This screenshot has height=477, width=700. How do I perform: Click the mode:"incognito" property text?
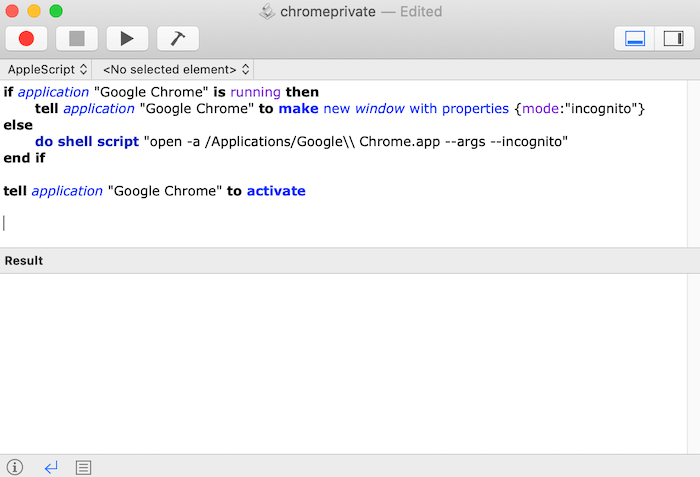pyautogui.click(x=580, y=109)
